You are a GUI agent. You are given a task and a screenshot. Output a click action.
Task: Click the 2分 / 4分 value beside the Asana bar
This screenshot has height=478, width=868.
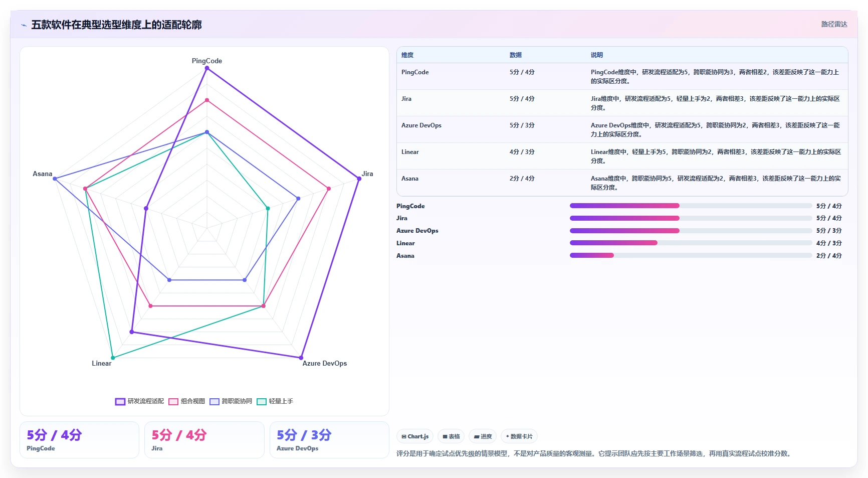(x=829, y=256)
